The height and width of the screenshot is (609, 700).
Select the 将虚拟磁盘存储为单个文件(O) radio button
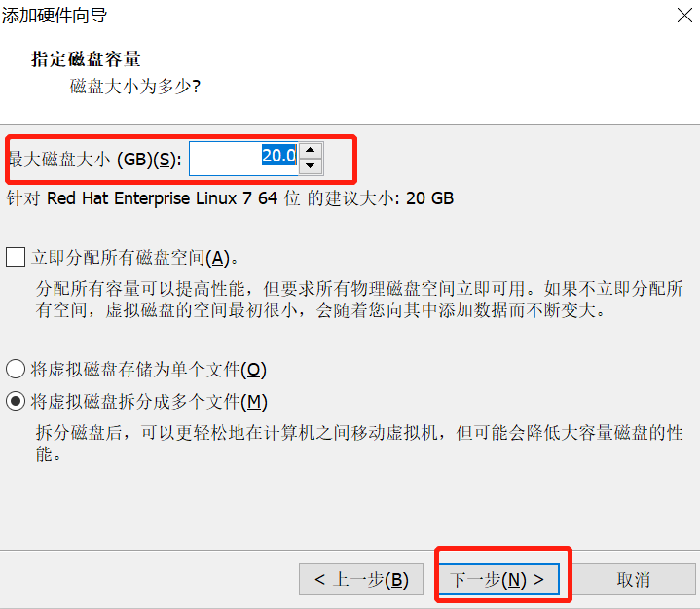pyautogui.click(x=16, y=370)
